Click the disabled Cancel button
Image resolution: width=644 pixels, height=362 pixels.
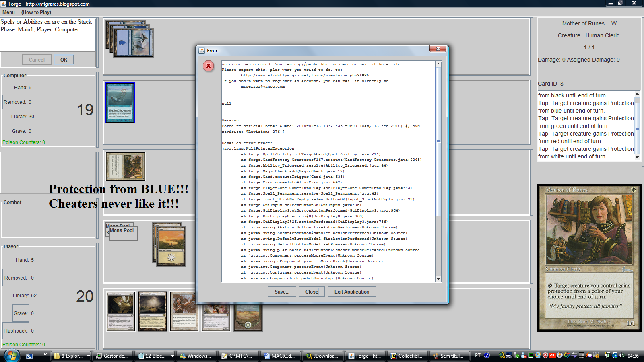[x=37, y=60]
